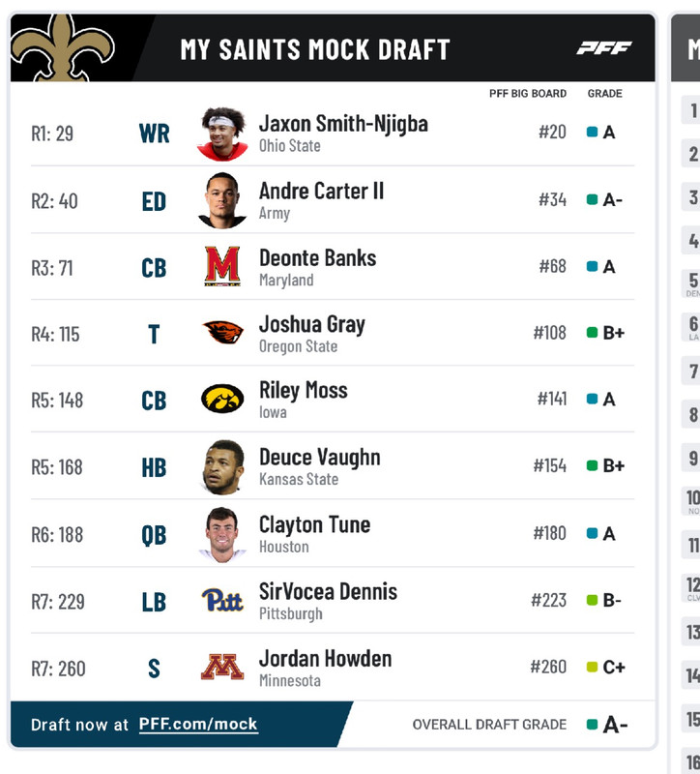Click the overall A- grade swatch
Image resolution: width=700 pixels, height=774 pixels.
click(x=592, y=724)
